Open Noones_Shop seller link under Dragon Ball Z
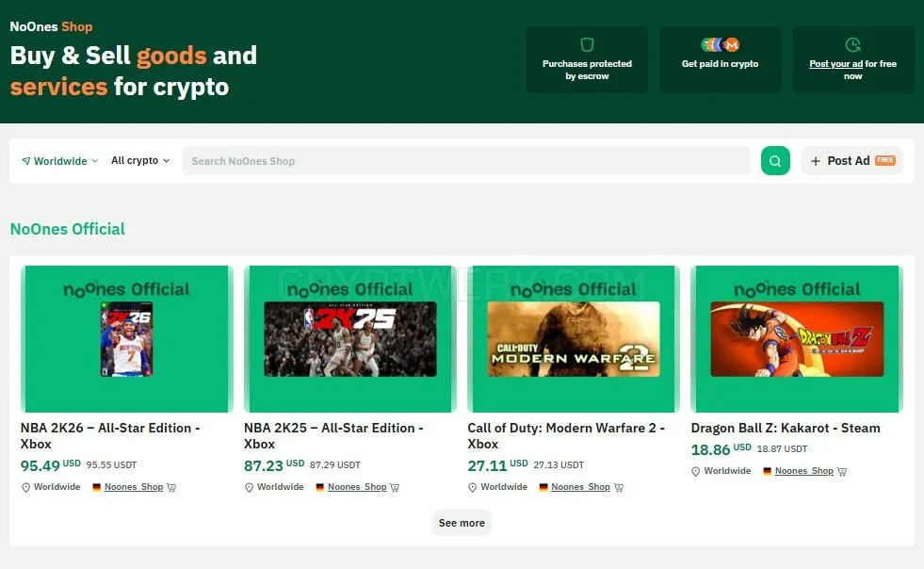The height and width of the screenshot is (569, 924). click(803, 471)
